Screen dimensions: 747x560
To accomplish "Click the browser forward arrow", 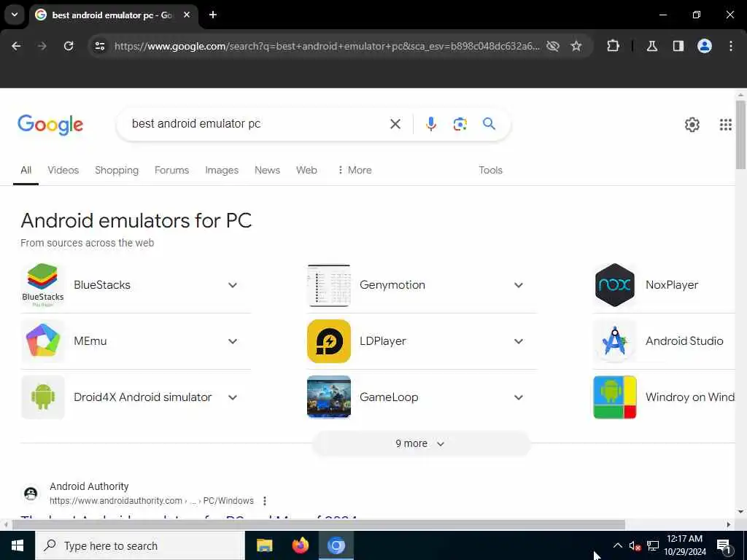I will click(42, 46).
